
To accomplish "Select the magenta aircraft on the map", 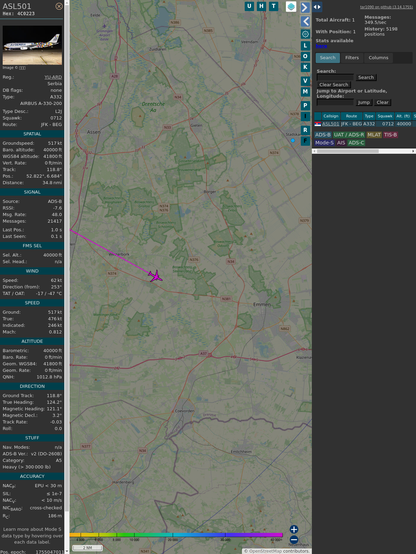I will [x=155, y=276].
